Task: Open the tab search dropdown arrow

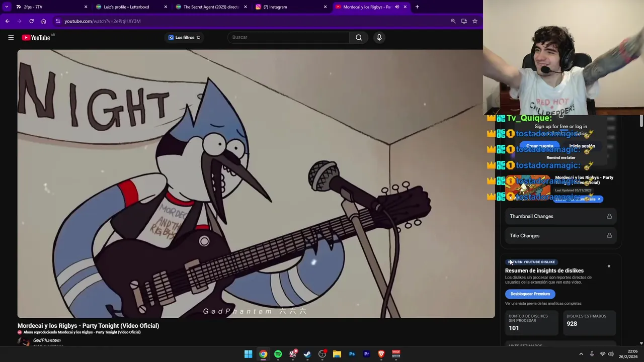Action: (x=7, y=7)
